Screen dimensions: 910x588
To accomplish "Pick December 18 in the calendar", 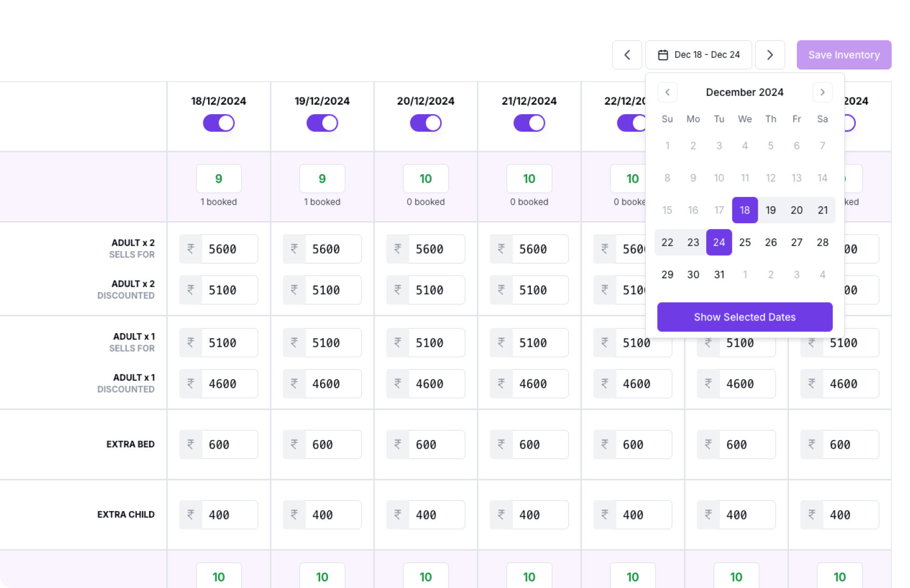I will tap(745, 210).
